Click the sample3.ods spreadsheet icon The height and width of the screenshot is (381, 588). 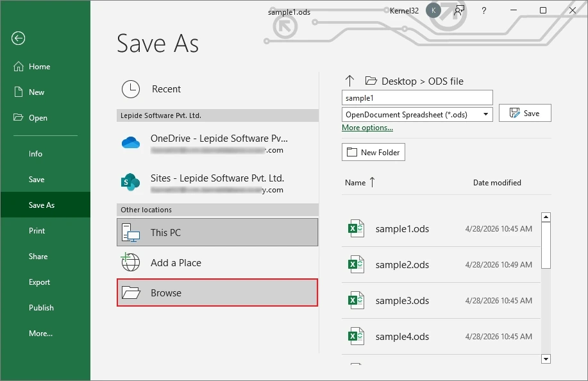[356, 300]
